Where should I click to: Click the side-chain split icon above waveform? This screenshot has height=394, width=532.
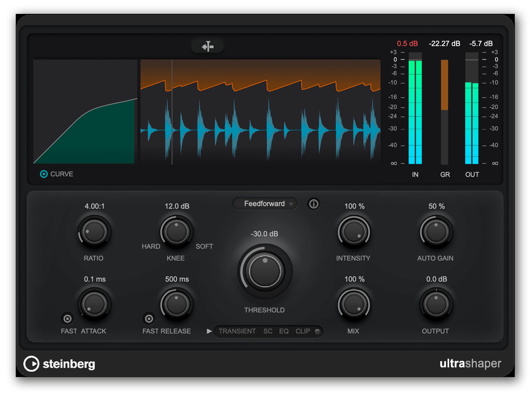point(207,46)
